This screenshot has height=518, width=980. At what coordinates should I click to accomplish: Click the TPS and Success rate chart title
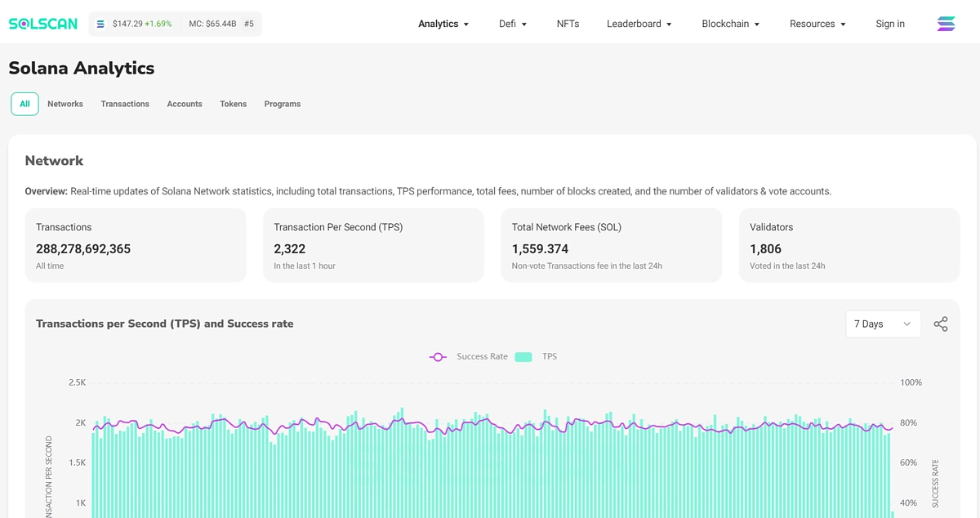click(165, 324)
